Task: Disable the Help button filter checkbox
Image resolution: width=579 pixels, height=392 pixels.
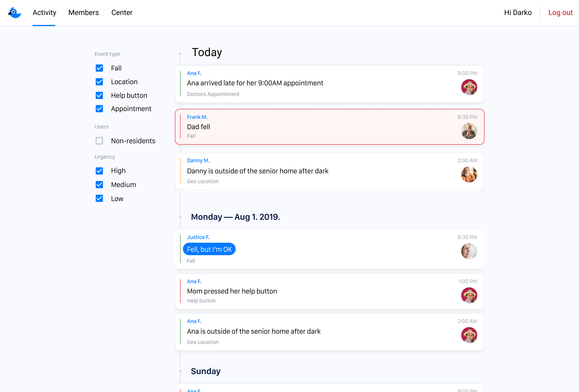Action: click(99, 95)
